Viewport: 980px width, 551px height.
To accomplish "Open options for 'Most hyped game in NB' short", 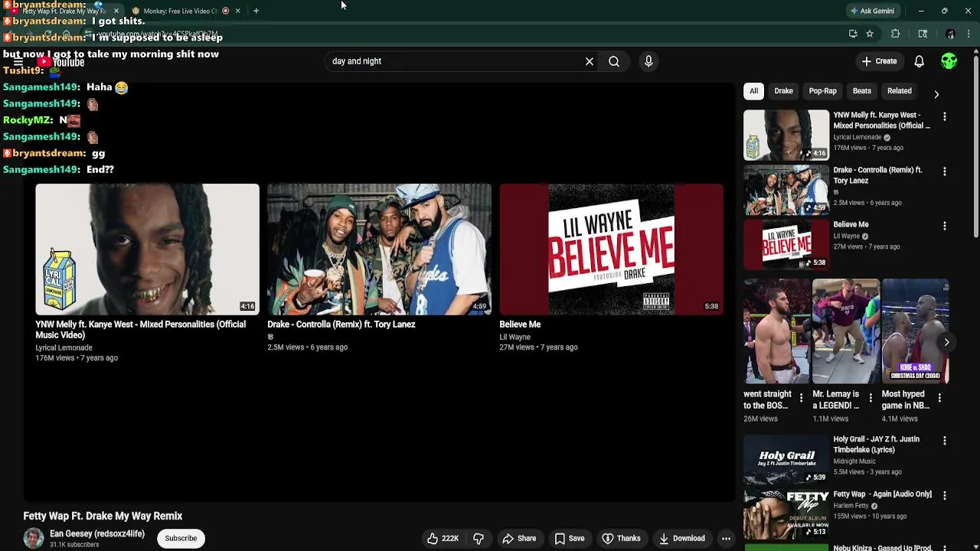I will click(x=939, y=398).
